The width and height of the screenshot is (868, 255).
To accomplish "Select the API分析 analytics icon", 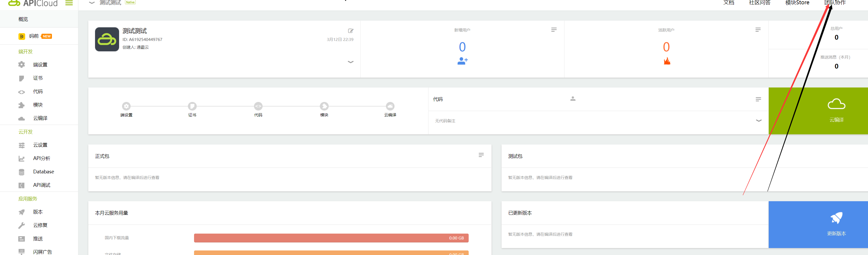I will pos(22,158).
